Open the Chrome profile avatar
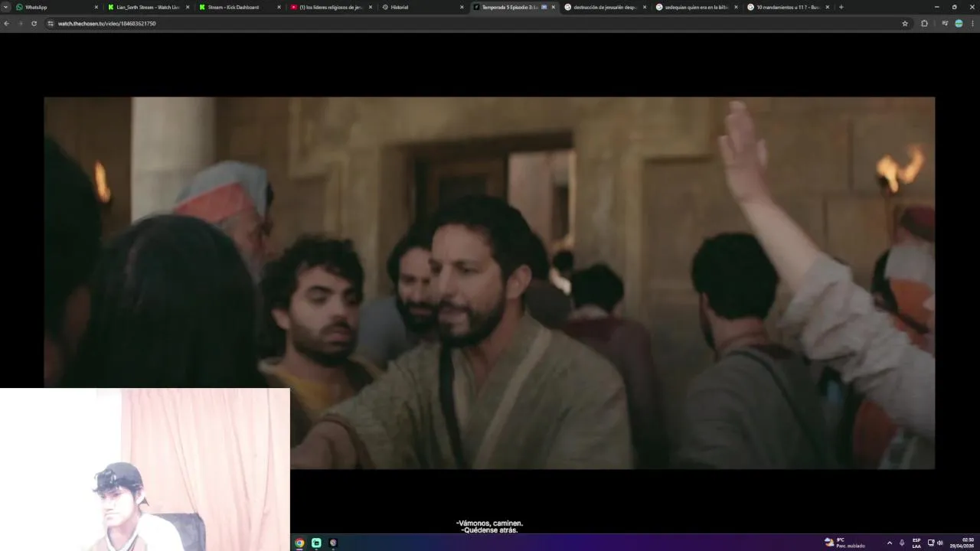 pyautogui.click(x=959, y=24)
